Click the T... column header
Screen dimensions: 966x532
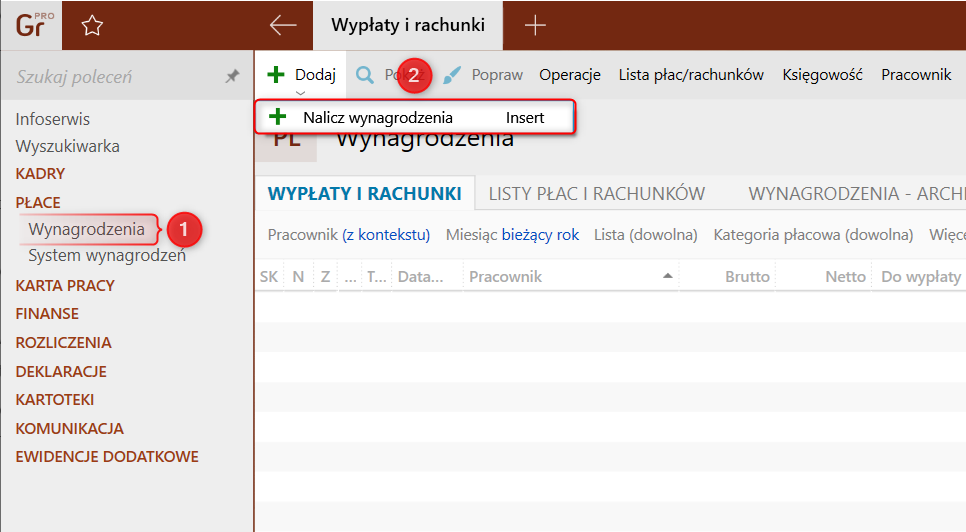(376, 276)
